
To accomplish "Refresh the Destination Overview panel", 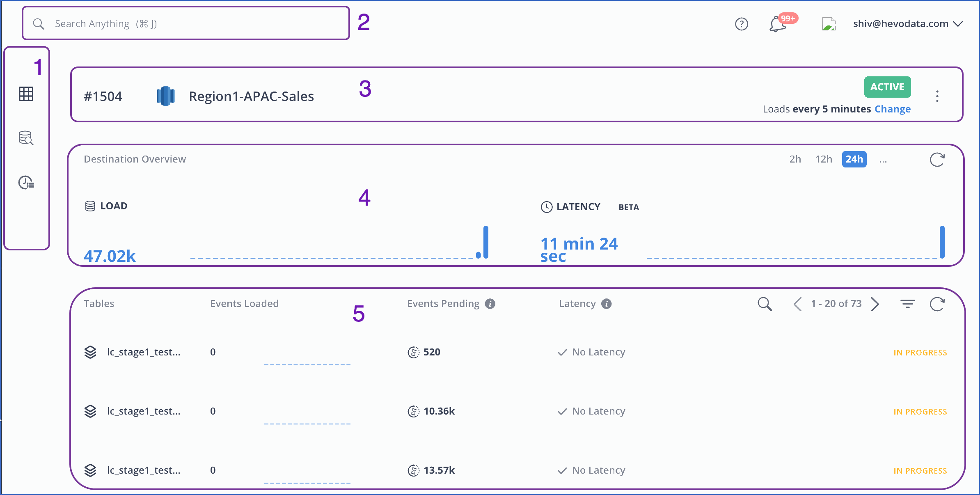I will 937,160.
